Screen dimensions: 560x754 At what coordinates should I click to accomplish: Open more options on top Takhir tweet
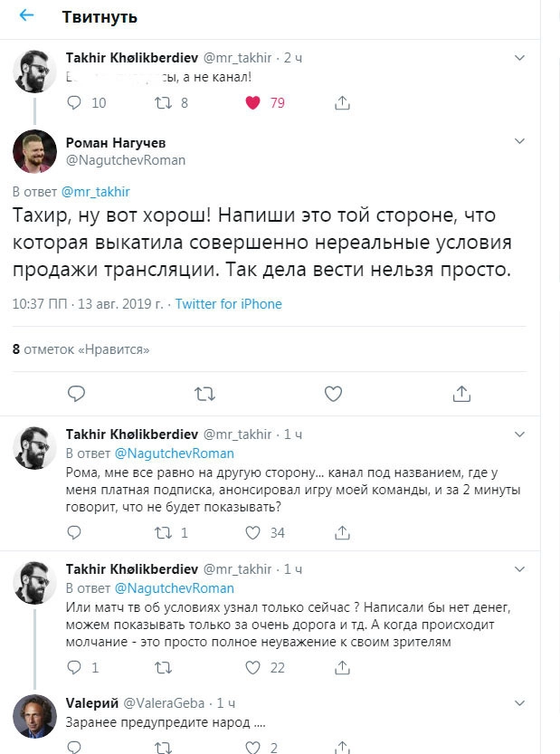[519, 58]
